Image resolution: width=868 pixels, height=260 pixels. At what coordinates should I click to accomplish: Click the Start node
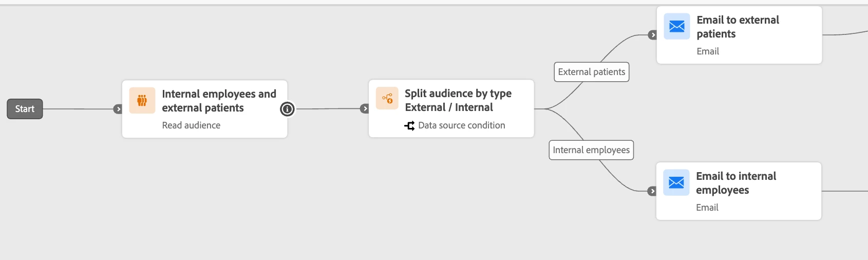click(x=25, y=109)
